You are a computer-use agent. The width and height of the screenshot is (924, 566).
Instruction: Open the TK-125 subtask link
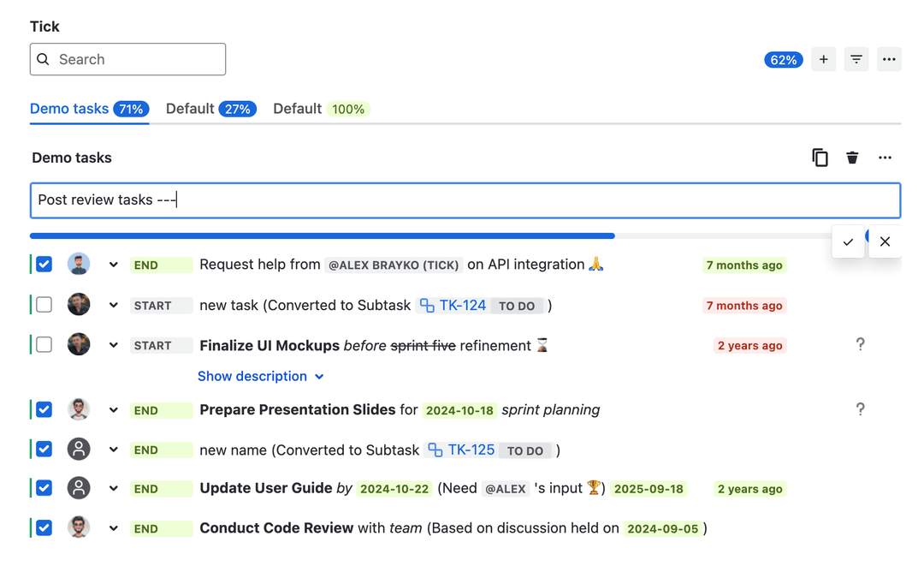click(x=471, y=450)
